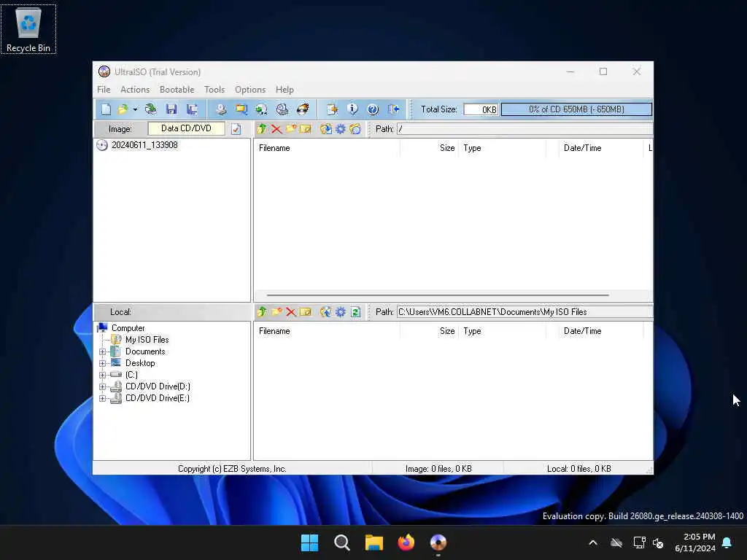
Task: Open the Help menu
Action: [x=285, y=90]
